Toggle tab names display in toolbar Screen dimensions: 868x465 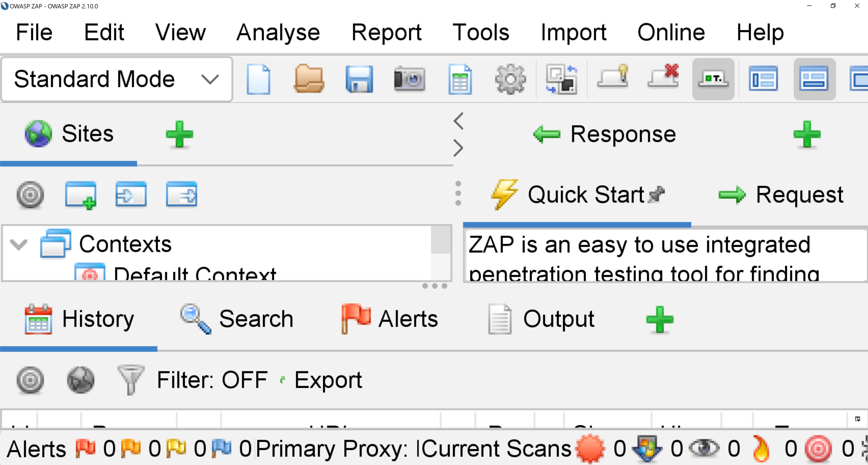(x=713, y=79)
